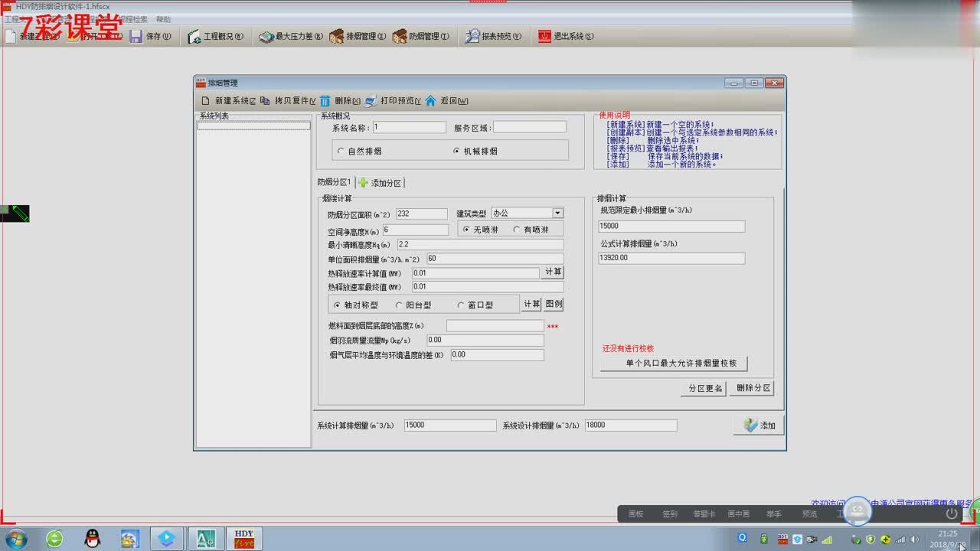This screenshot has width=980, height=551.
Task: Click 系统设计排烟量 field with 18000
Action: point(631,425)
